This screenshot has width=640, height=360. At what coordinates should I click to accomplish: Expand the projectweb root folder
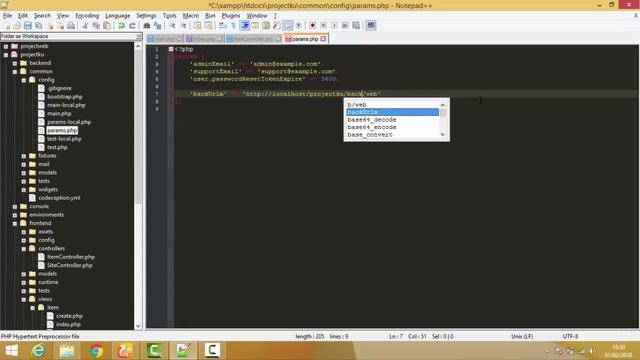6,46
